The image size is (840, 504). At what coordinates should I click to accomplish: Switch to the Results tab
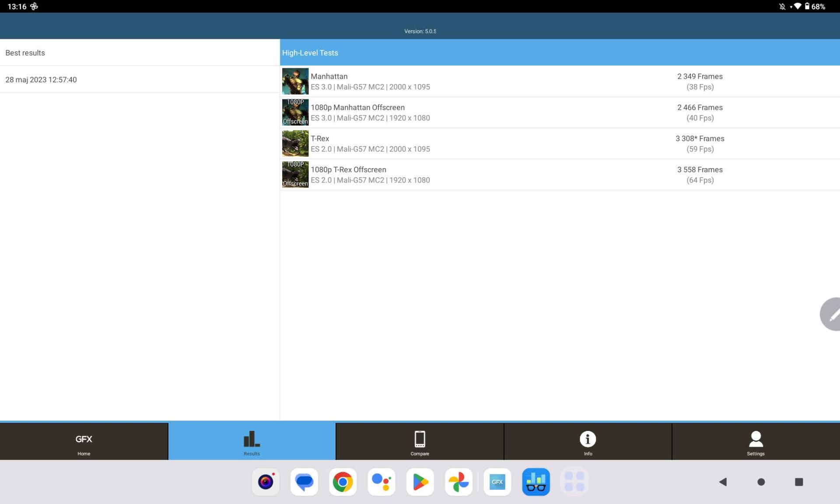(252, 441)
